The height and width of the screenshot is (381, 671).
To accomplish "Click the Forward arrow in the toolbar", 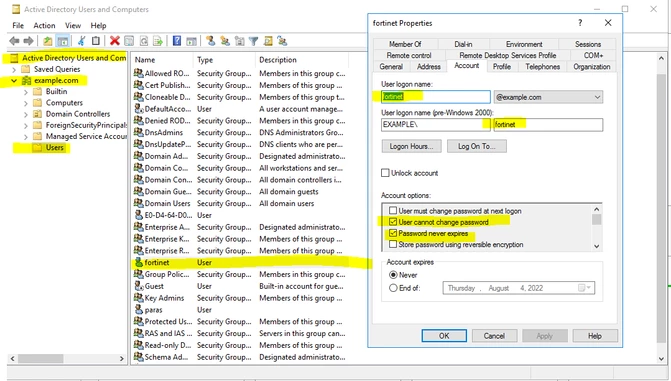I will click(x=29, y=41).
